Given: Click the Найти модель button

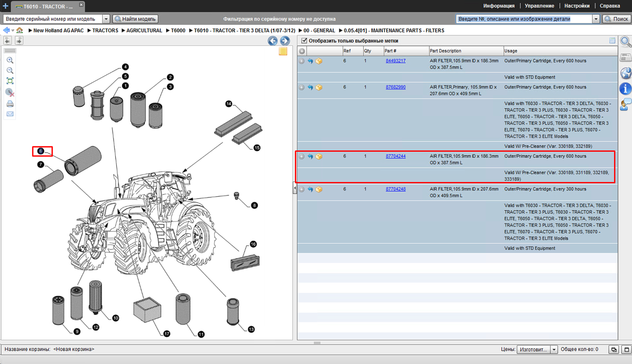Looking at the screenshot, I should coord(136,19).
